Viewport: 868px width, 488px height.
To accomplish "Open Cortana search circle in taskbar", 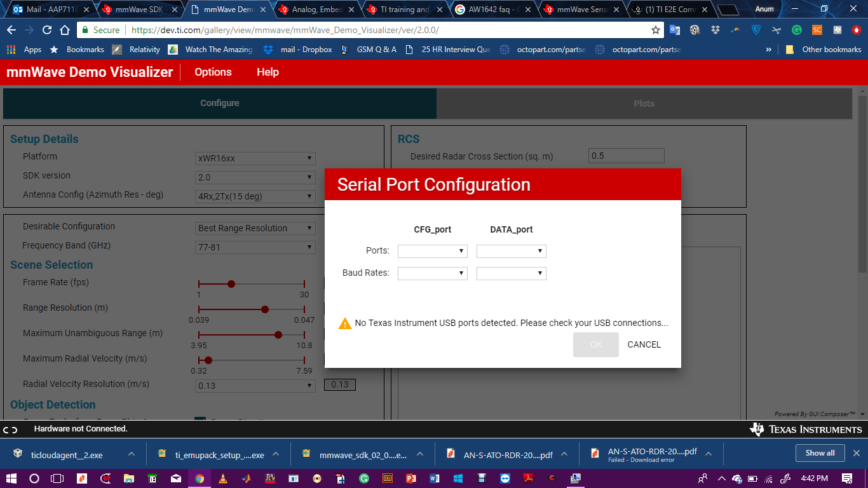I will click(34, 478).
